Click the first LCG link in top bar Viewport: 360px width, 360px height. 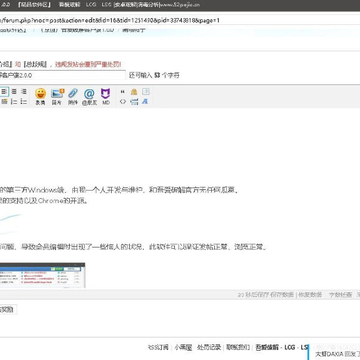(91, 5)
